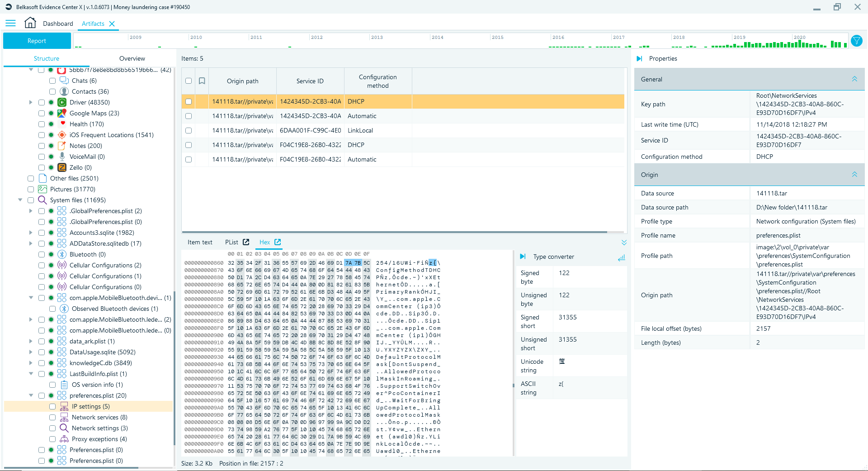Switch to the Overview tab
The height and width of the screenshot is (471, 868).
click(132, 58)
